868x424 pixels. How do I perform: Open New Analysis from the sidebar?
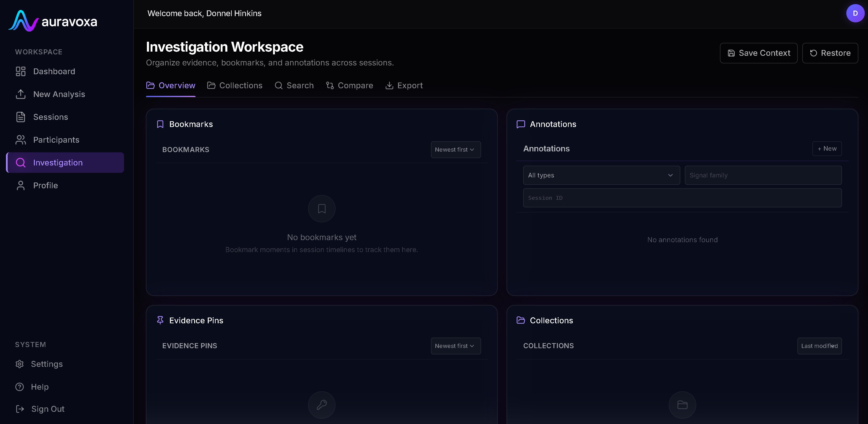(65, 94)
